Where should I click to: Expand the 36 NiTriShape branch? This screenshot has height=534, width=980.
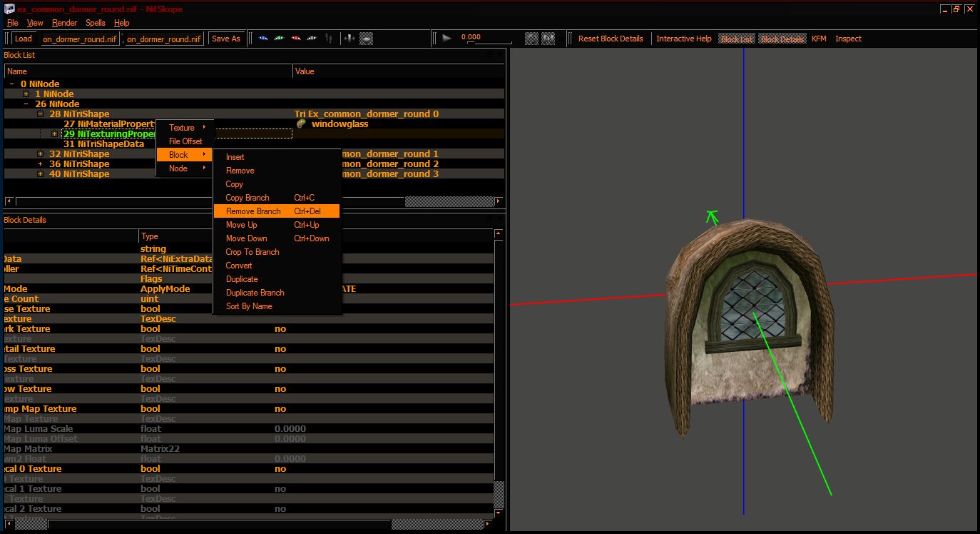point(40,163)
